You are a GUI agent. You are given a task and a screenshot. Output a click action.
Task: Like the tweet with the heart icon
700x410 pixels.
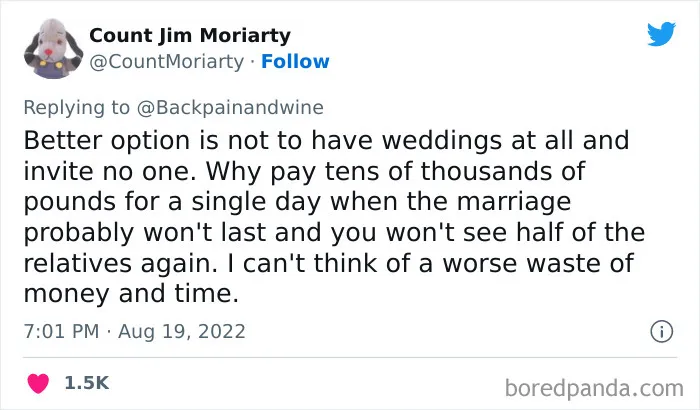(x=38, y=383)
